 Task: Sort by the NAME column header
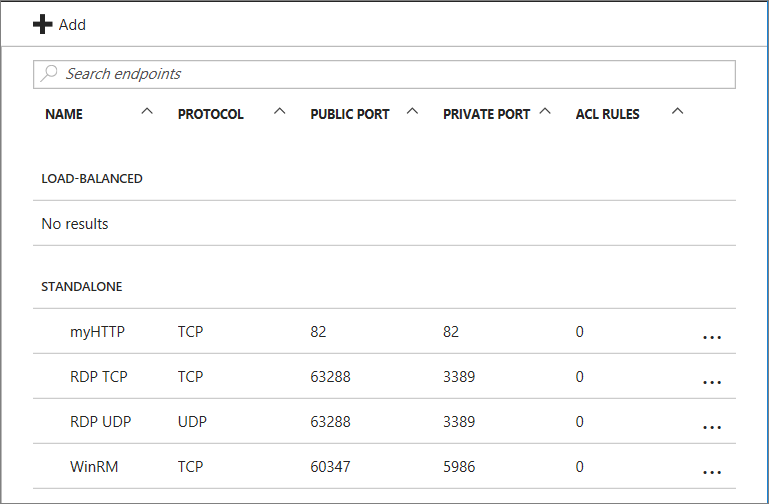[x=64, y=114]
